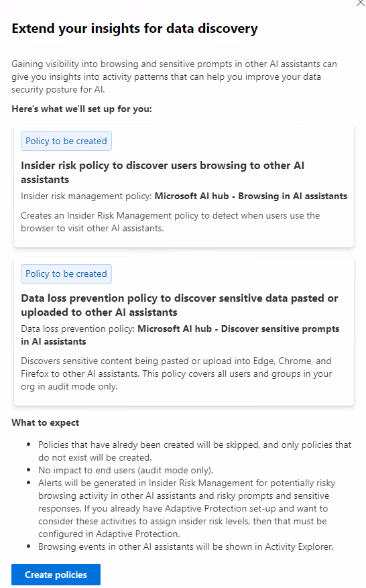Click 'Here's what we'll set up for you' heading
This screenshot has width=366, height=588.
[82, 109]
